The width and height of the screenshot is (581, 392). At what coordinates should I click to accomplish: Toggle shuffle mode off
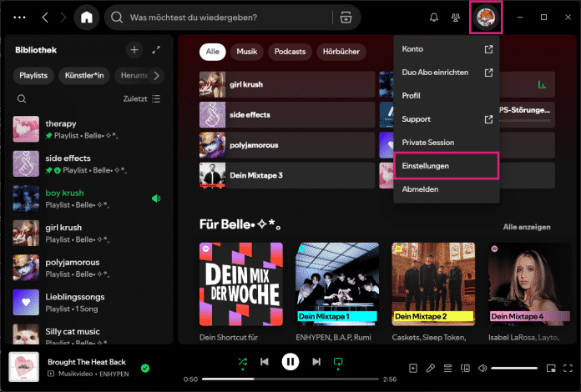click(x=242, y=362)
